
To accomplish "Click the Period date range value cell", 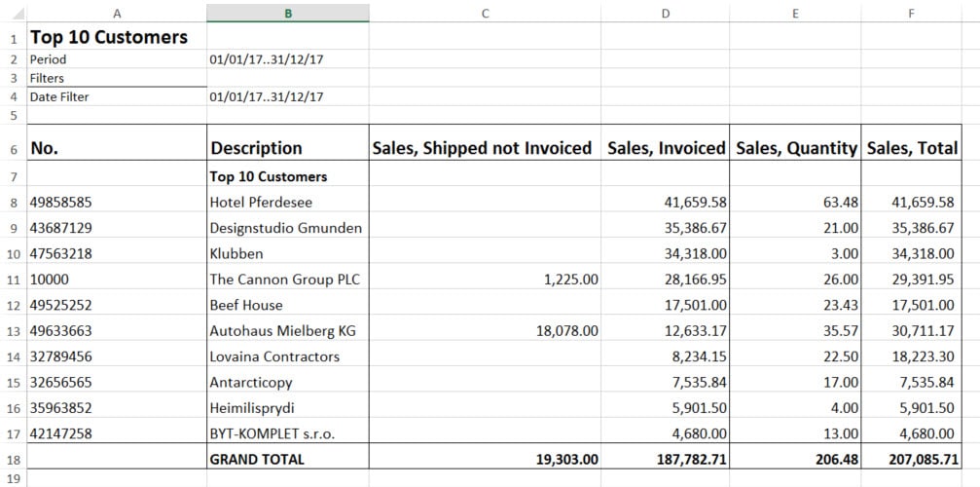I will point(267,59).
